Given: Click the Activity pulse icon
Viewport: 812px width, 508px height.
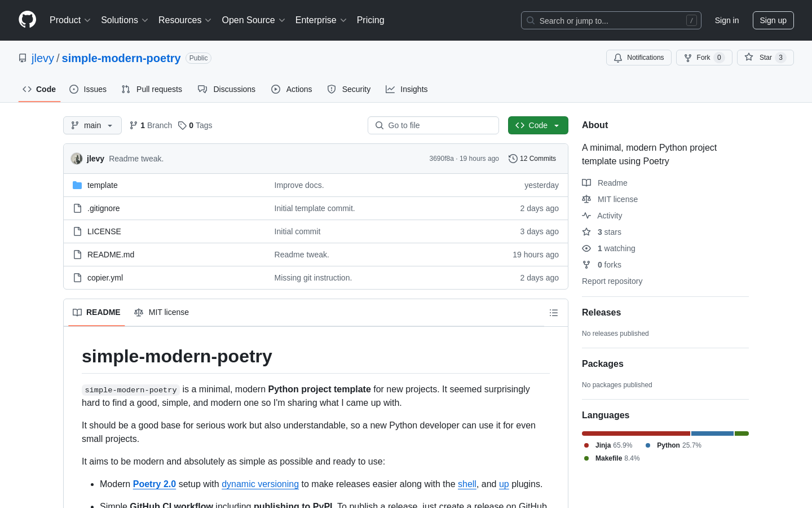Looking at the screenshot, I should coord(586,216).
